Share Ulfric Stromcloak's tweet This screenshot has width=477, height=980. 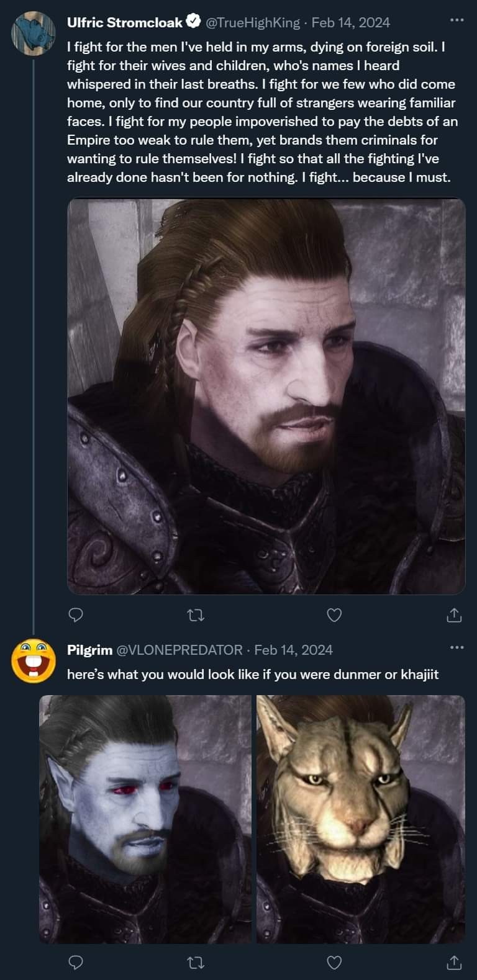pyautogui.click(x=453, y=615)
